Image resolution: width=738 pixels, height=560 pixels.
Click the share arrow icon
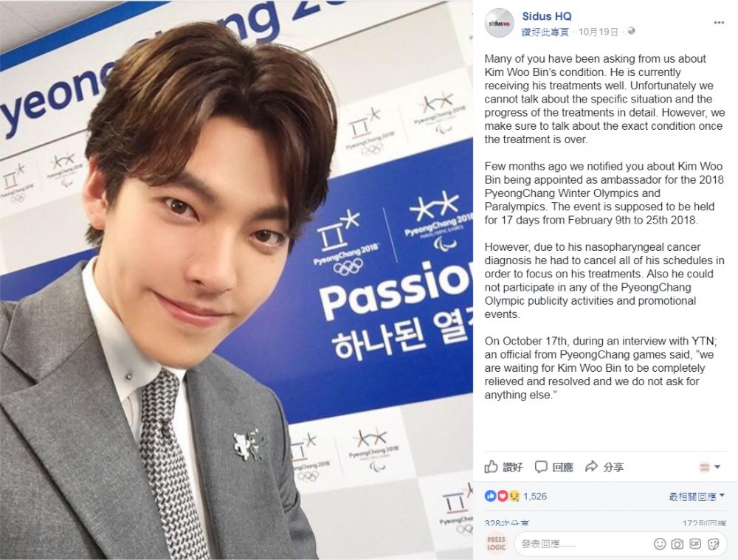click(x=591, y=467)
